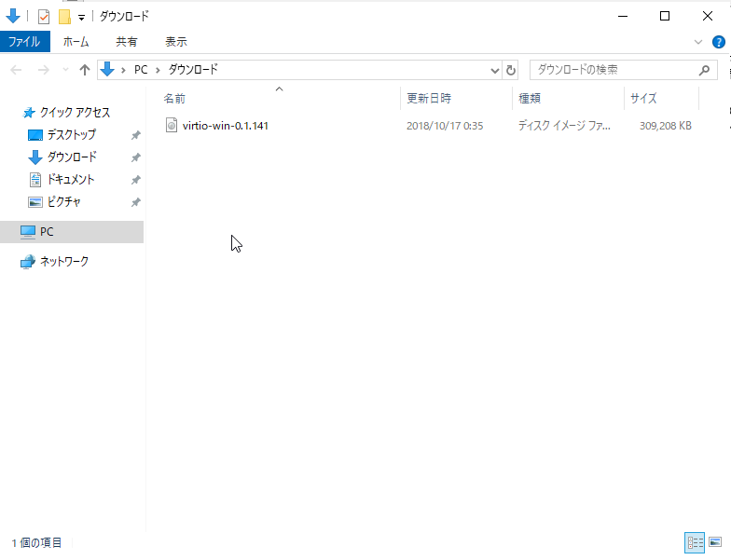This screenshot has width=731, height=560.
Task: Click the disk image icon of virtio-win
Action: coord(172,125)
